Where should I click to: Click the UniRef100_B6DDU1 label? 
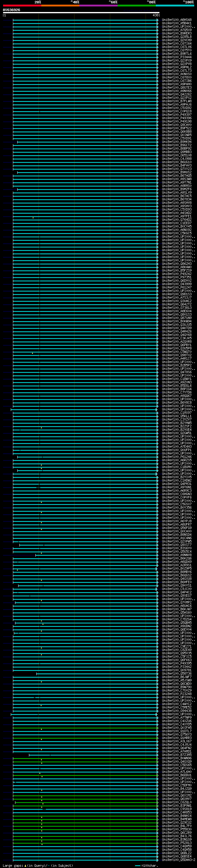(x=177, y=775)
